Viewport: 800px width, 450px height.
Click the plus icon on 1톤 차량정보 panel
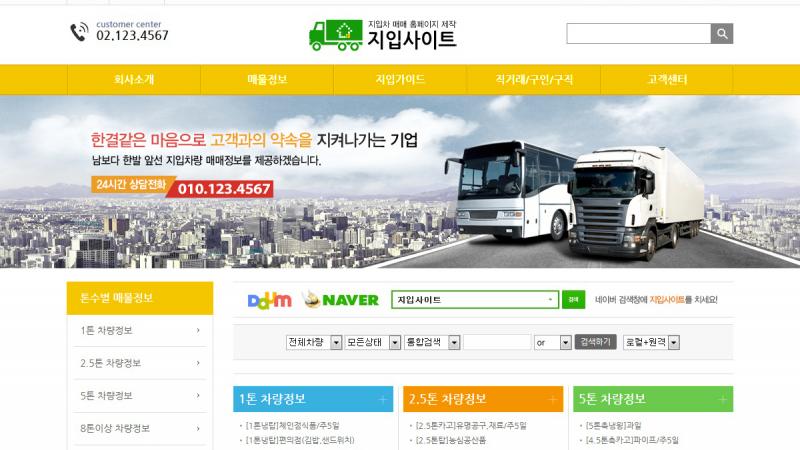(x=383, y=399)
